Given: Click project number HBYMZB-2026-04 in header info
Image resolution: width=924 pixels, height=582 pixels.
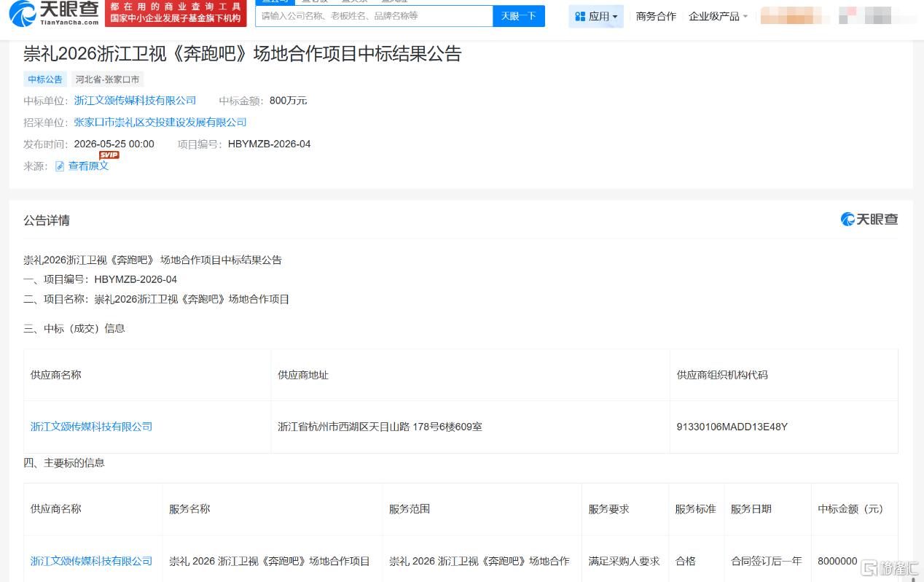Looking at the screenshot, I should click(x=269, y=144).
